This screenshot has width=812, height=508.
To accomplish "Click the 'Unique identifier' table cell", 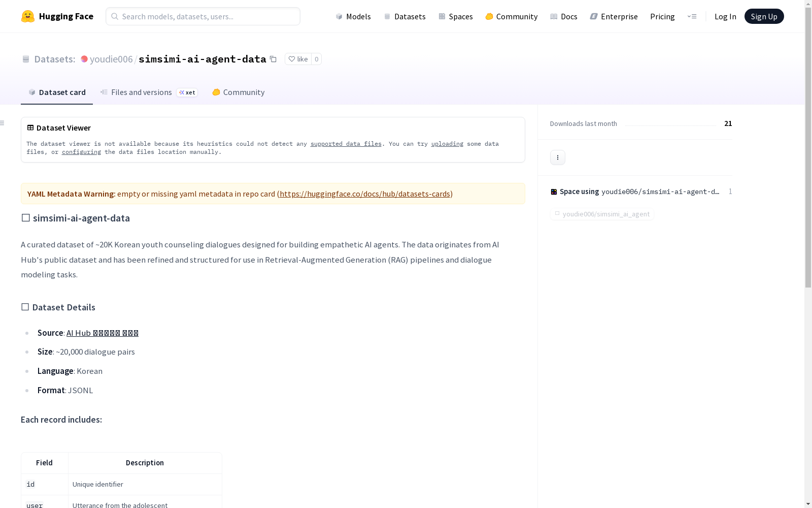I will click(145, 484).
